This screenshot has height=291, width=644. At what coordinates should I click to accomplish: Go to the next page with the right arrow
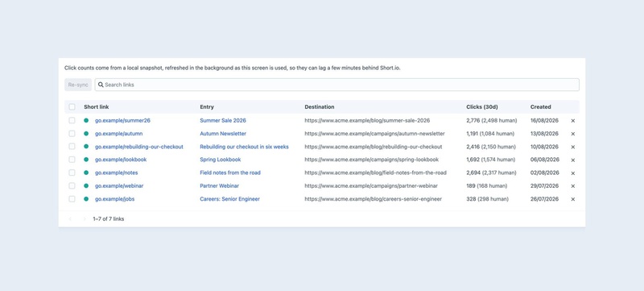point(85,219)
